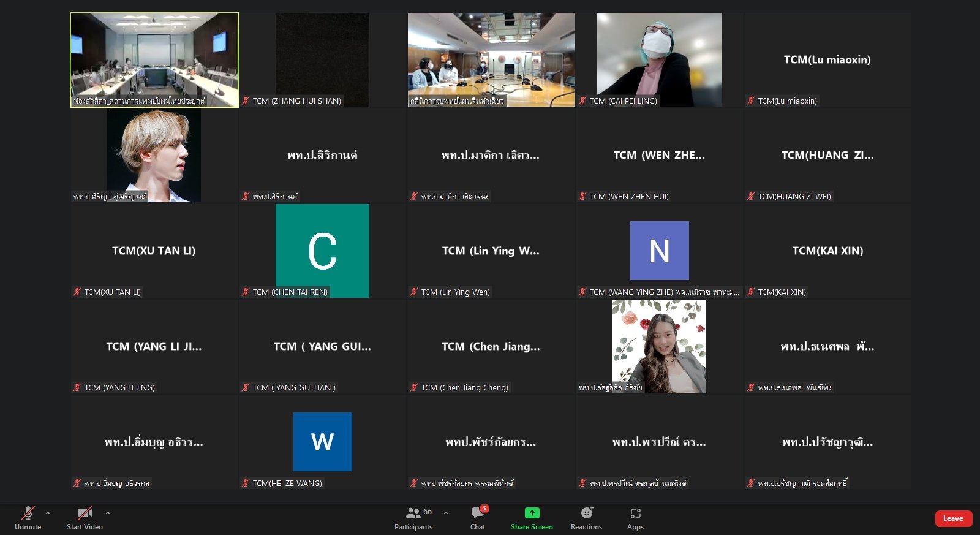The height and width of the screenshot is (535, 980).
Task: Click the green Share Screen icon
Action: [532, 513]
